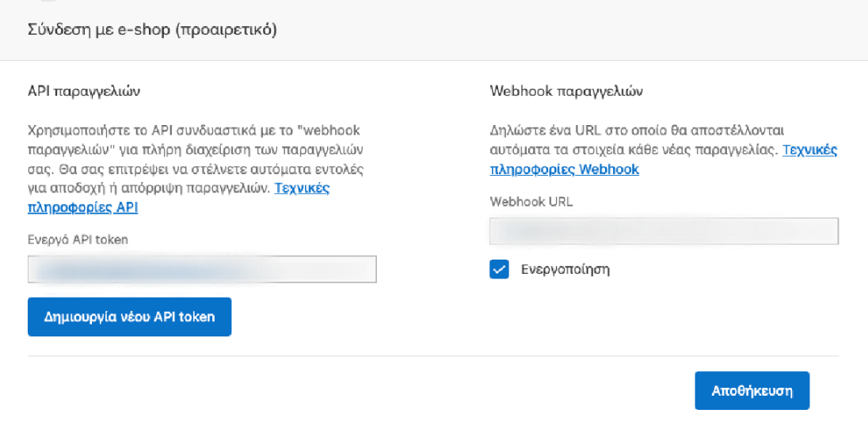868x440 pixels.
Task: Click the blurred value in the API token field
Action: pyautogui.click(x=143, y=269)
